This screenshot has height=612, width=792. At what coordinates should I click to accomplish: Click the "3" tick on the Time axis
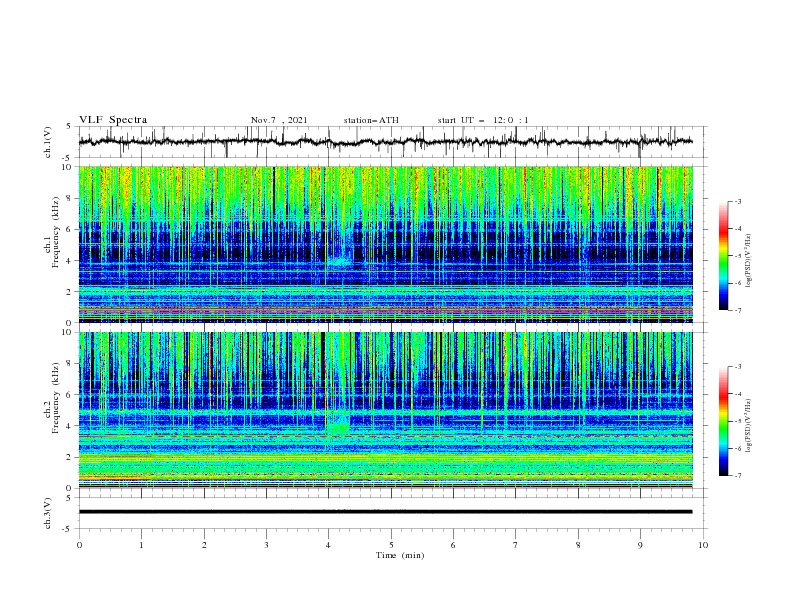(266, 545)
